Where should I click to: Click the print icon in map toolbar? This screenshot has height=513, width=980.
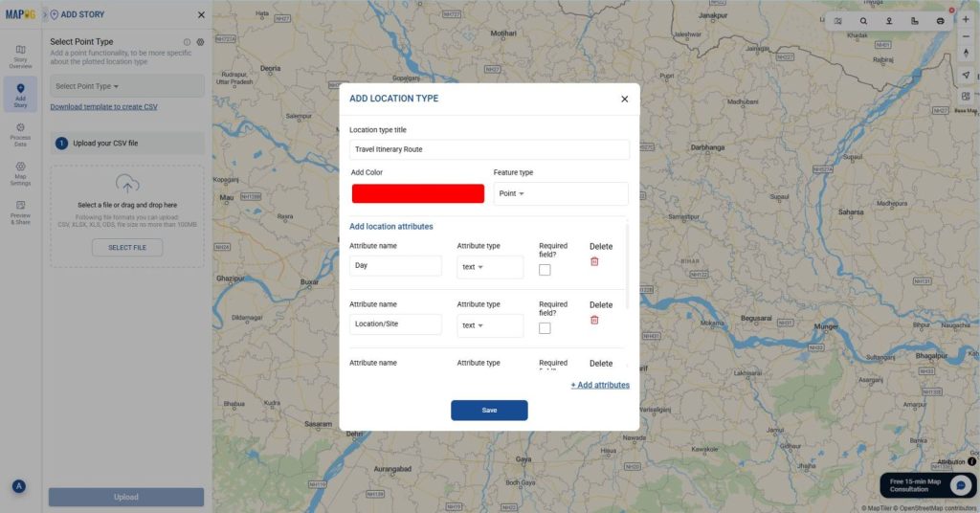[940, 21]
